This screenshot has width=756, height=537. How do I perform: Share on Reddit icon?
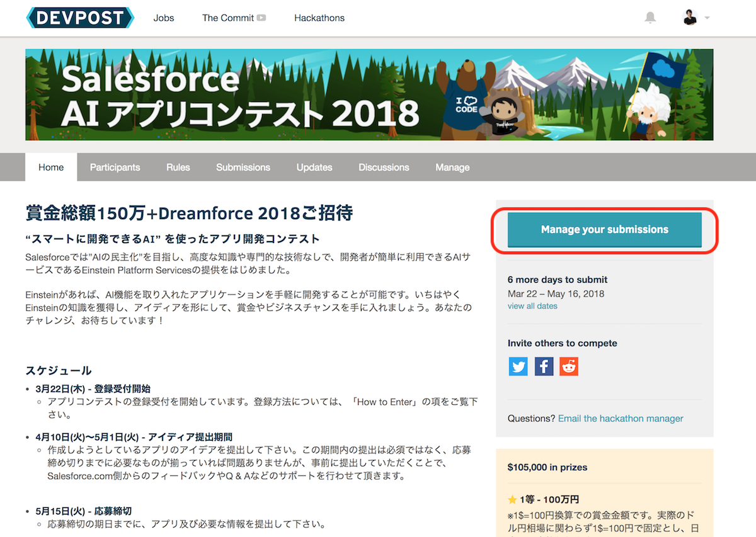point(569,366)
